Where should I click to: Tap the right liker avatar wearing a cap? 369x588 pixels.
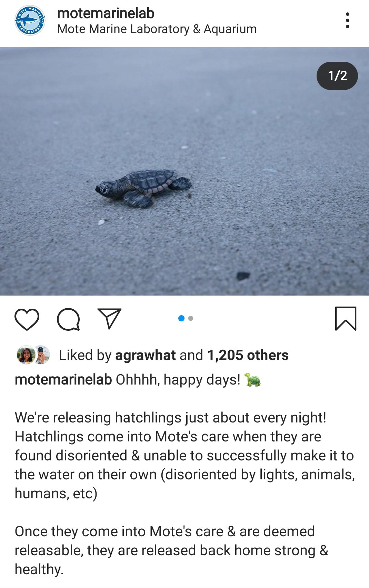pyautogui.click(x=42, y=355)
